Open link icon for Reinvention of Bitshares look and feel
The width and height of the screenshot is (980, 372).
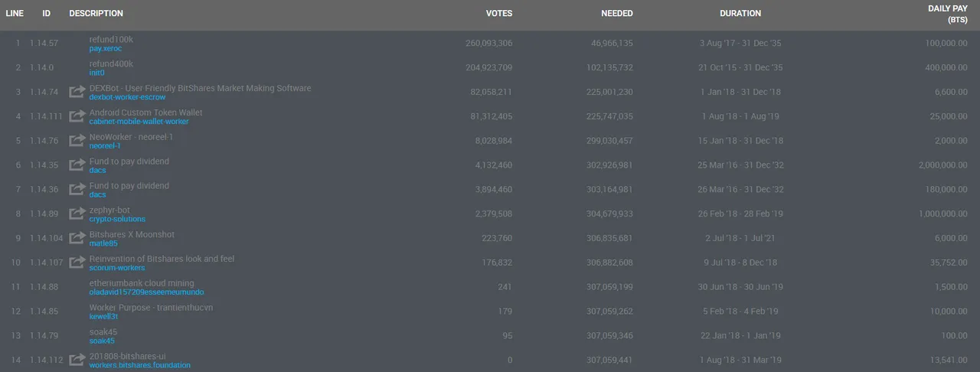pyautogui.click(x=77, y=263)
